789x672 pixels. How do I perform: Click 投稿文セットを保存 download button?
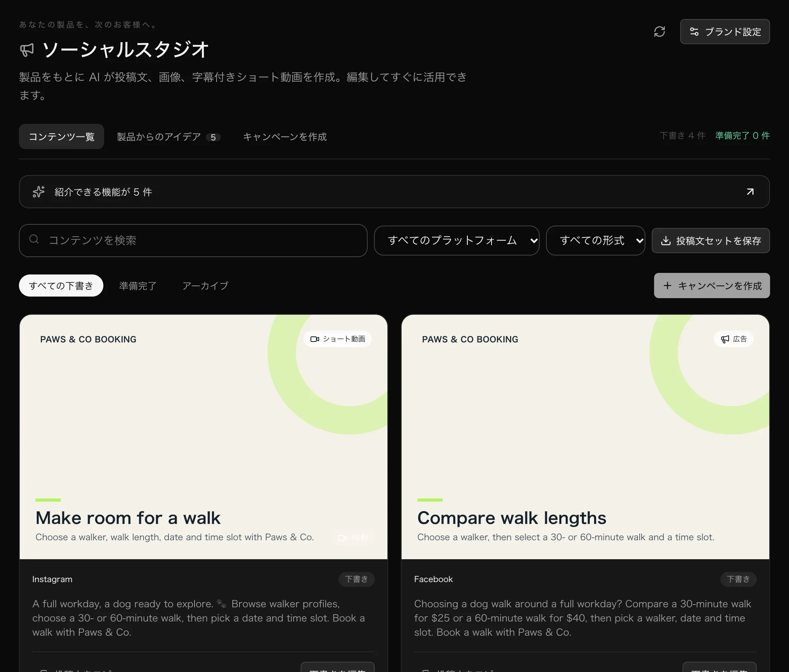point(710,241)
